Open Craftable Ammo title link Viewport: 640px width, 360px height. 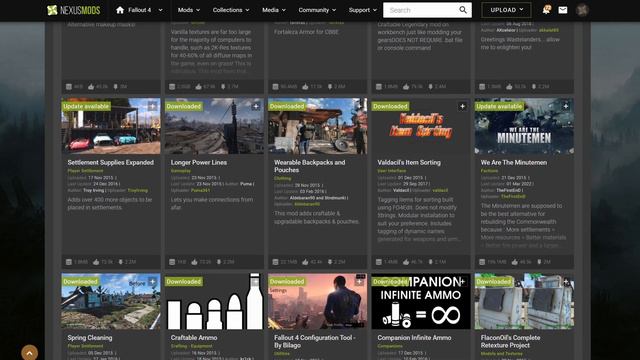click(194, 338)
